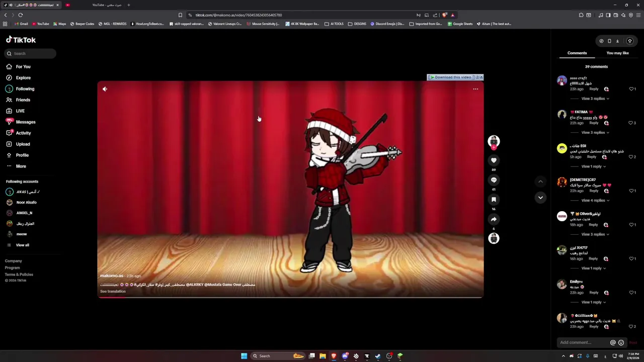The width and height of the screenshot is (644, 362).
Task: Like the FATIMA comment
Action: pyautogui.click(x=630, y=123)
